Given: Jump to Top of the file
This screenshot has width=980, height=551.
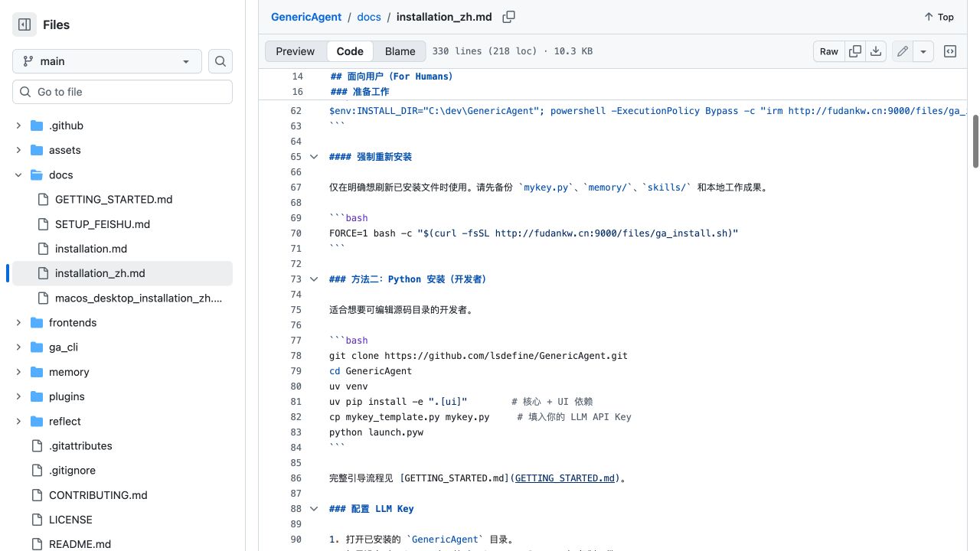Looking at the screenshot, I should point(939,17).
